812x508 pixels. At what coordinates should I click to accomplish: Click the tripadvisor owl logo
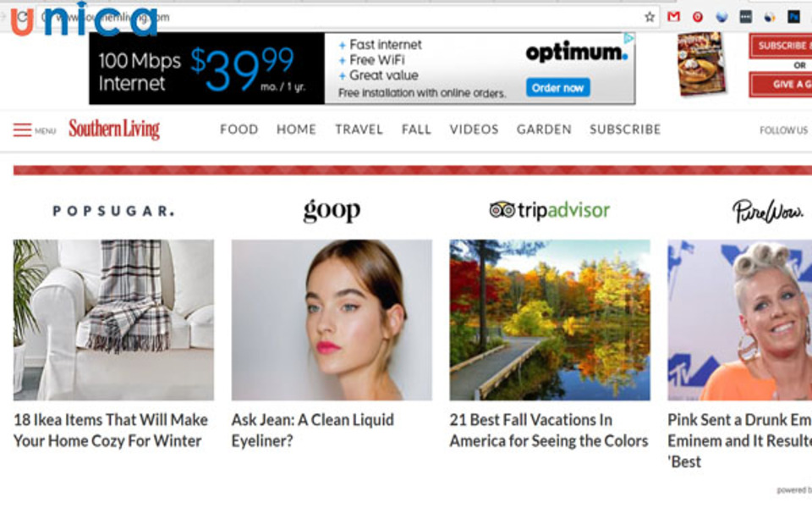pyautogui.click(x=502, y=209)
